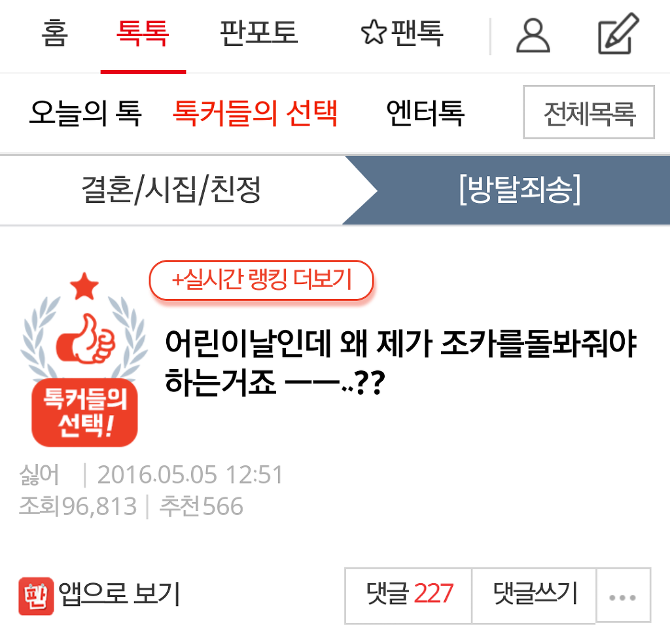
Task: Click the 전체목록 button
Action: [x=589, y=112]
